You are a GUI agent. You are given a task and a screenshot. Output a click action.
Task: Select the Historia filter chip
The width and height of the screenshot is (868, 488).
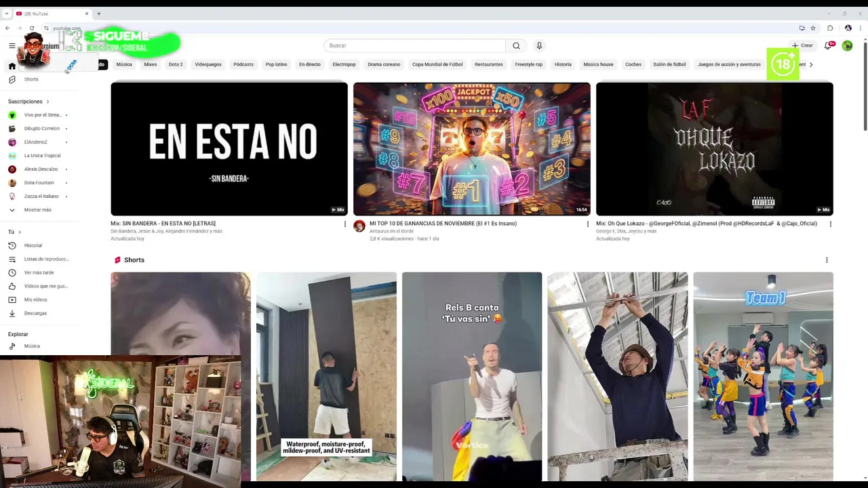pyautogui.click(x=563, y=64)
